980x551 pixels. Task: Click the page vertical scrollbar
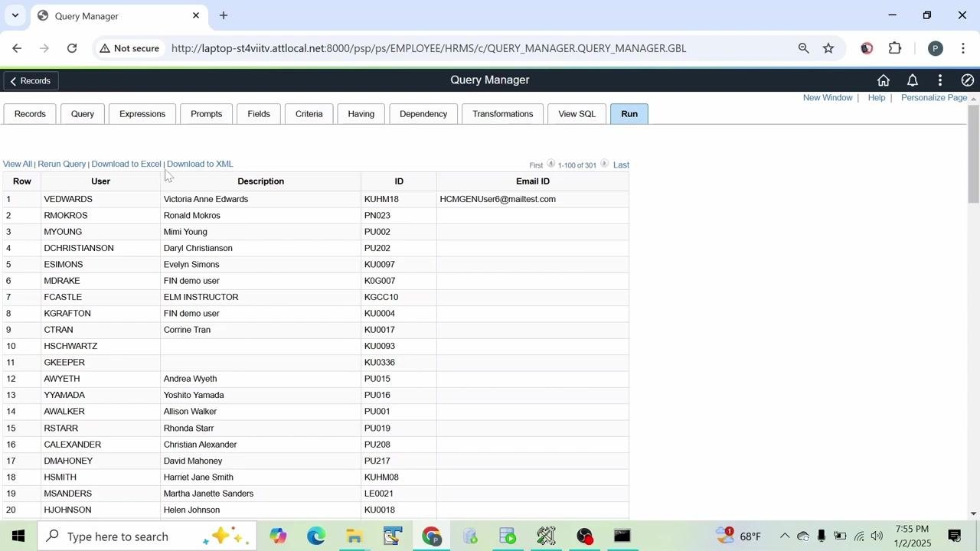tap(973, 155)
